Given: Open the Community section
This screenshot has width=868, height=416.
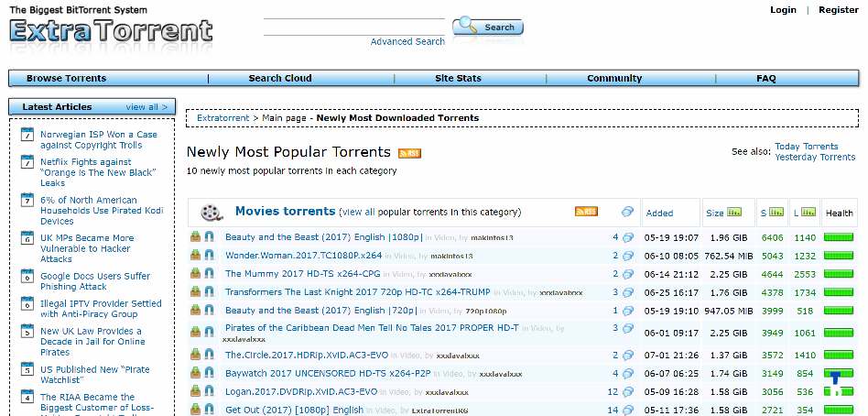Looking at the screenshot, I should tap(614, 78).
